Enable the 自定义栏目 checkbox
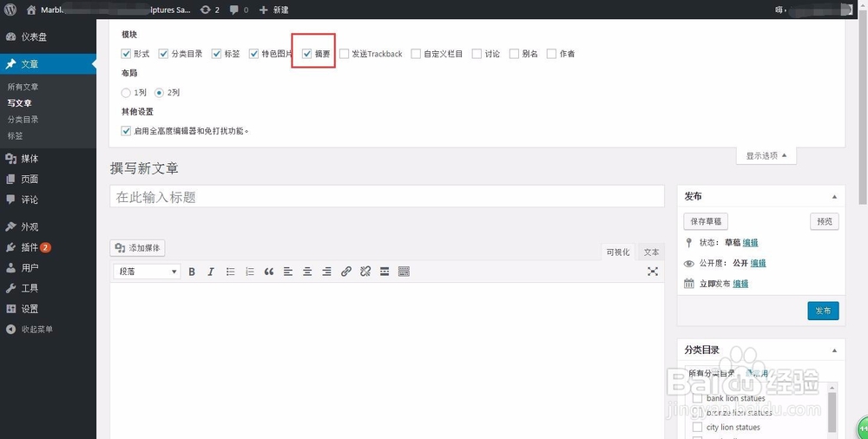The height and width of the screenshot is (439, 868). 416,54
